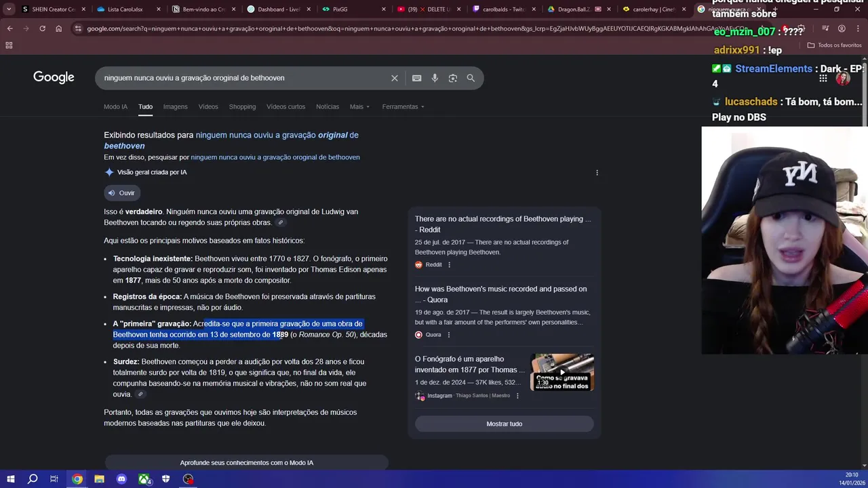Viewport: 868px width, 488px height.
Task: Click the magnifier search button
Action: (471, 78)
